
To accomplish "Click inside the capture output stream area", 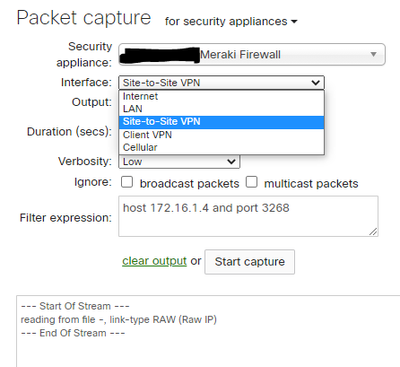I will pos(208,331).
